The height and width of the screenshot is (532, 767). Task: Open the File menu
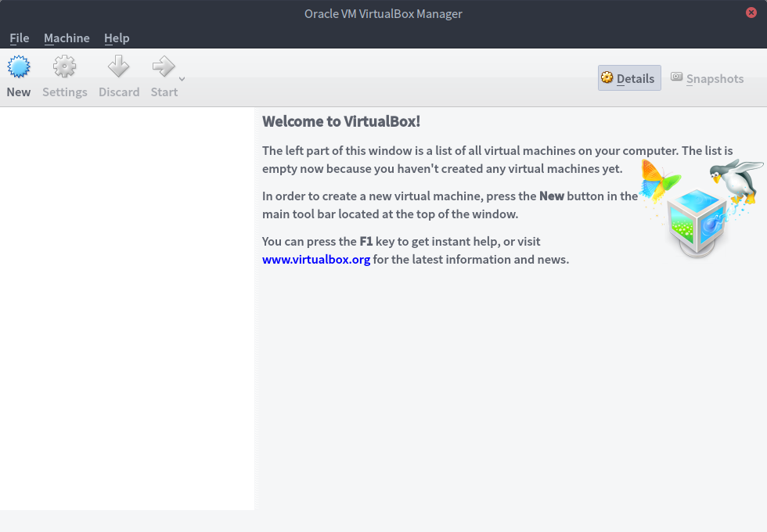[20, 38]
